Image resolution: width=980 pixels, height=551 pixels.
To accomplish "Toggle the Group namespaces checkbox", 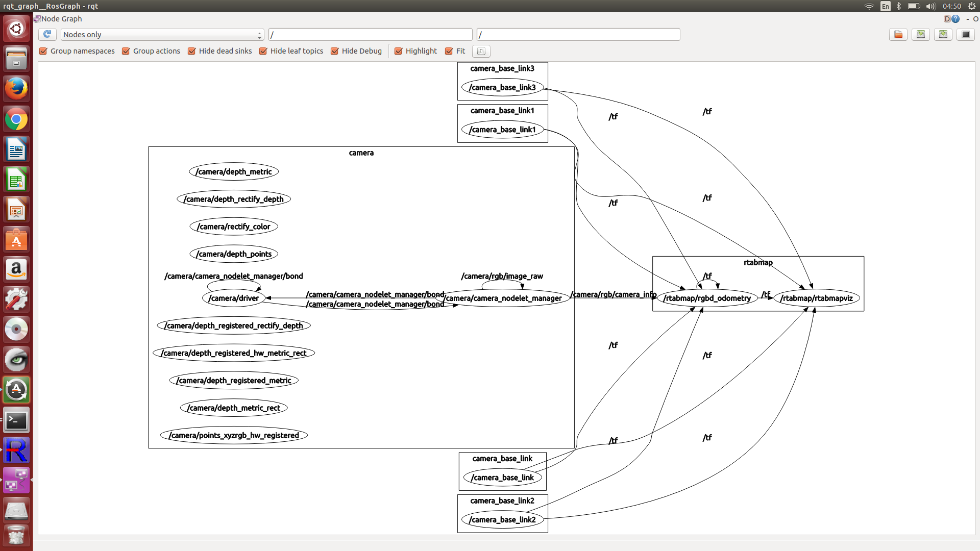I will [43, 51].
